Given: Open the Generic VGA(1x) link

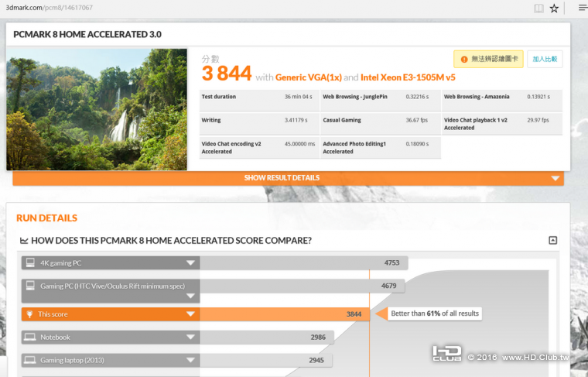Looking at the screenshot, I should 309,77.
